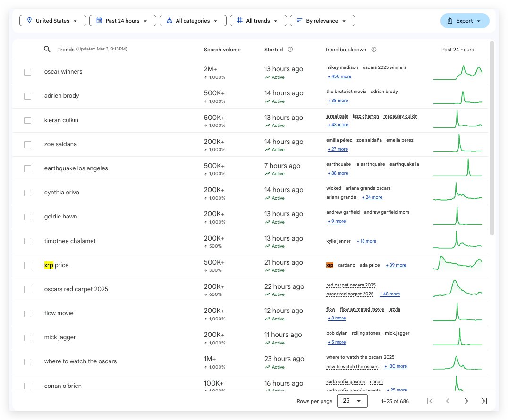Go to the next page of results
The height and width of the screenshot is (420, 508).
point(466,401)
